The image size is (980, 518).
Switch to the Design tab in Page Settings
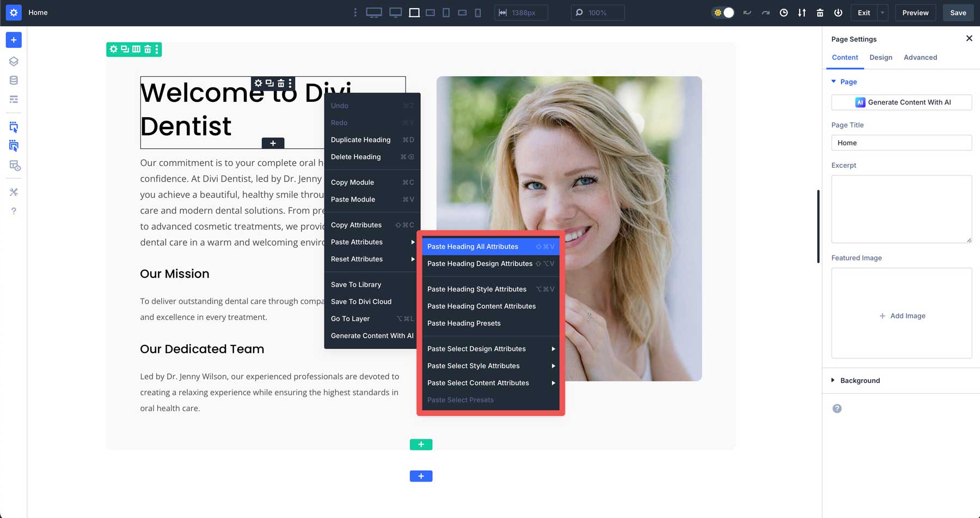point(881,57)
